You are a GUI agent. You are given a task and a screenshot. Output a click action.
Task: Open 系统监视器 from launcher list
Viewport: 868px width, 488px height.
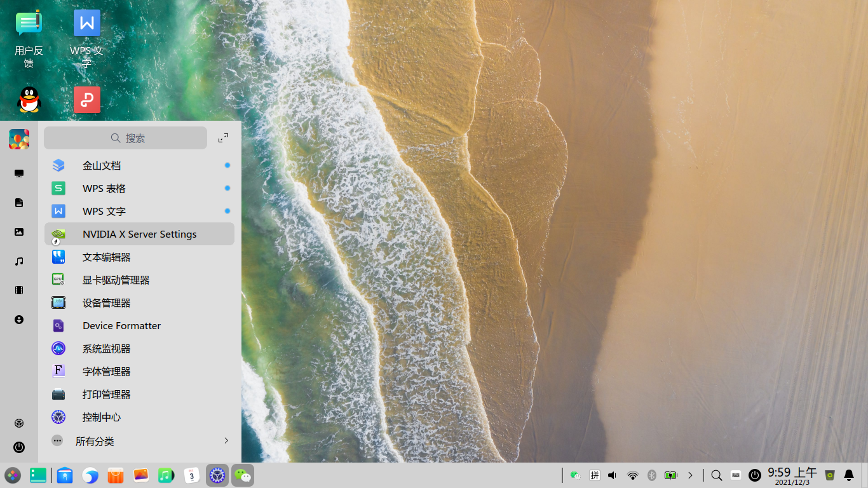106,349
